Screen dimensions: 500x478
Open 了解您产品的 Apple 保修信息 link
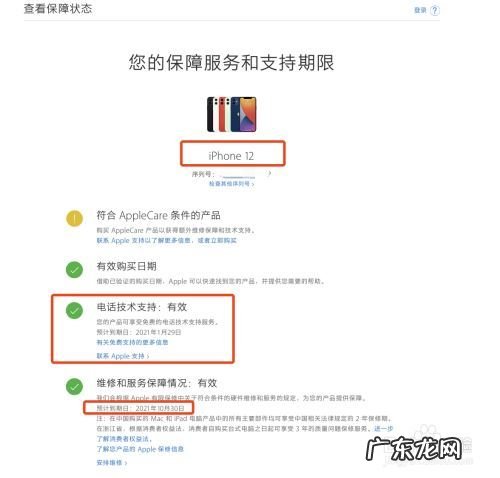(x=140, y=449)
